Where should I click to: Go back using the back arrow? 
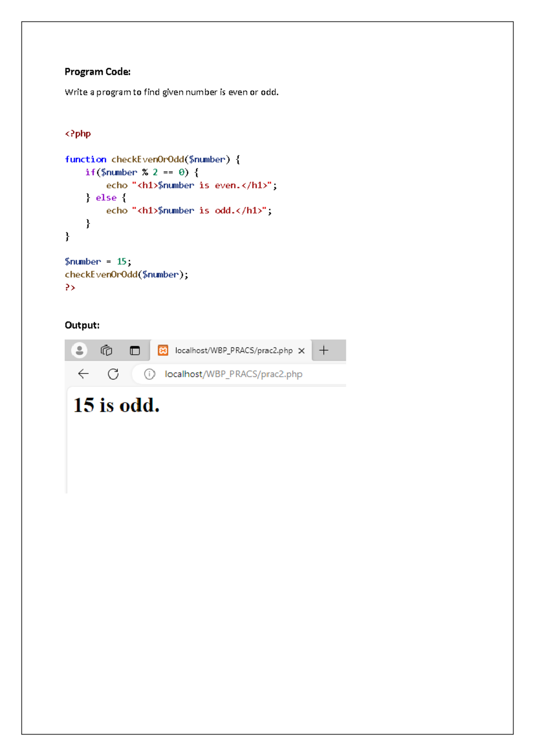pos(83,374)
